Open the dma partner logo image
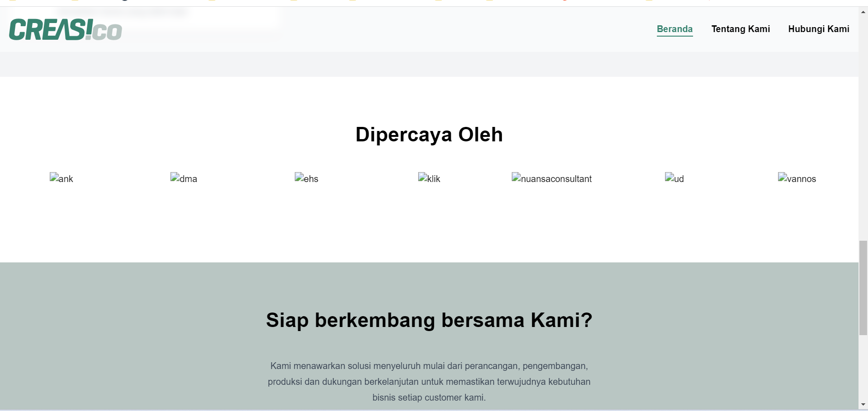Image resolution: width=868 pixels, height=411 pixels. [184, 179]
